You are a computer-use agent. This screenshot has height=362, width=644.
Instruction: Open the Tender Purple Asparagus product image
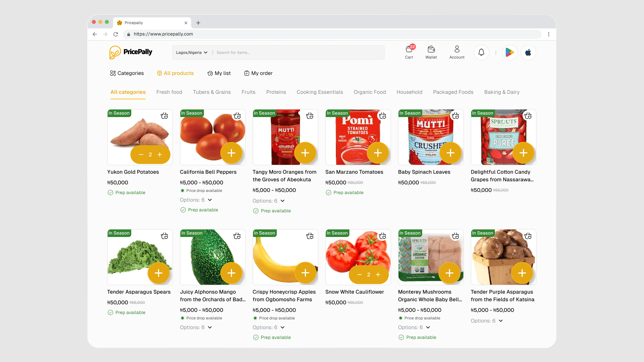[504, 257]
